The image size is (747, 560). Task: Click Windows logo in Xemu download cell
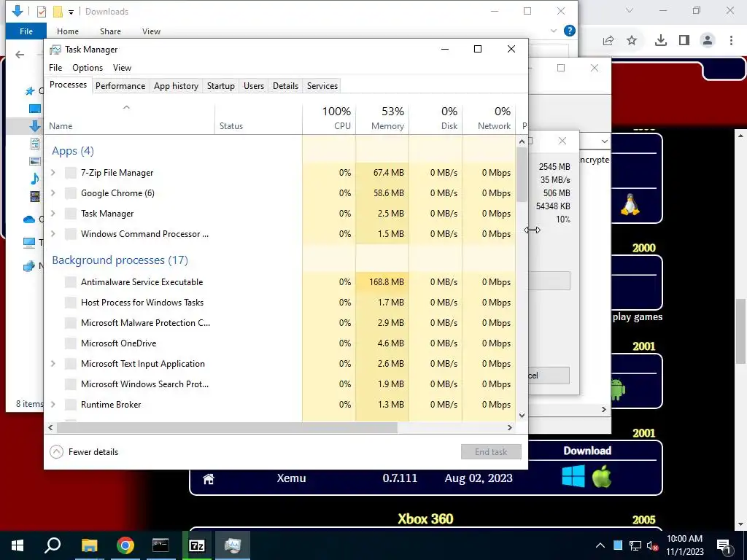click(573, 476)
